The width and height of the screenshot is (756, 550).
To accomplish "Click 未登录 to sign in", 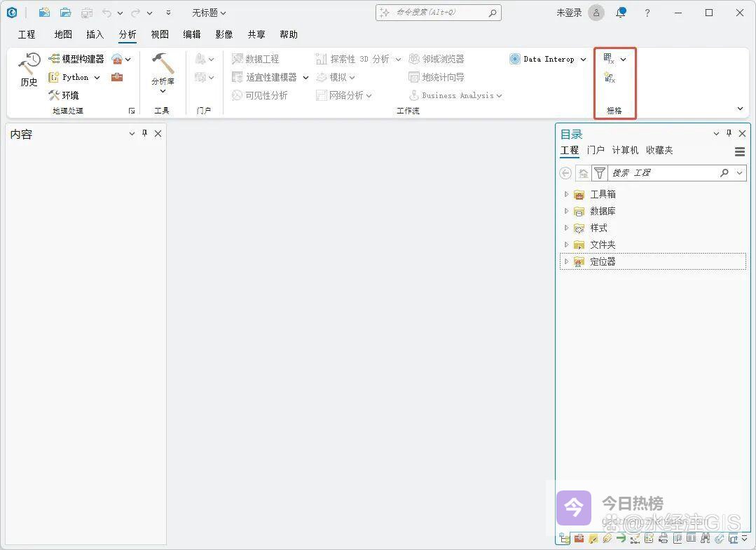I will click(569, 13).
